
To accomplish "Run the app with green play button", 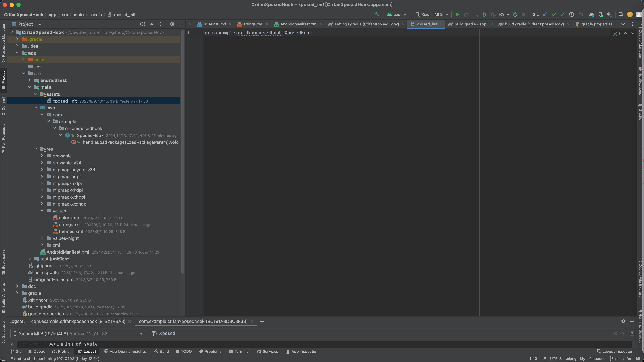I will (457, 15).
